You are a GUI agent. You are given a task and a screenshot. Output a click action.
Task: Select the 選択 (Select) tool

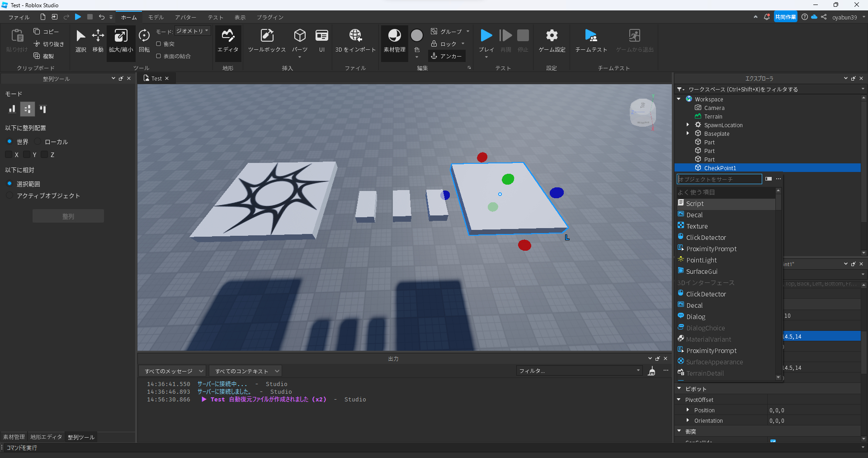[x=80, y=41]
